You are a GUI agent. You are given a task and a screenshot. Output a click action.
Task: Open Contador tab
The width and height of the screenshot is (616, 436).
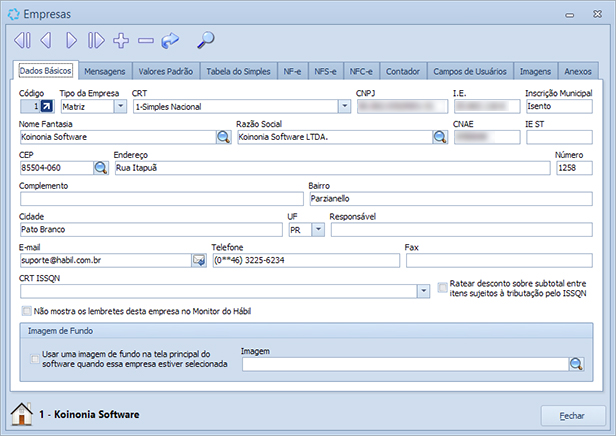(403, 71)
